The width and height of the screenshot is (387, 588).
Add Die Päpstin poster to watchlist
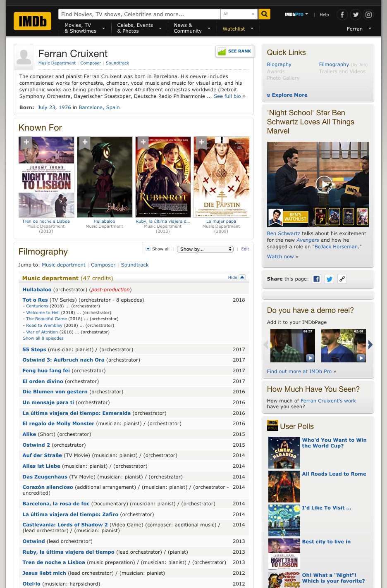(201, 143)
